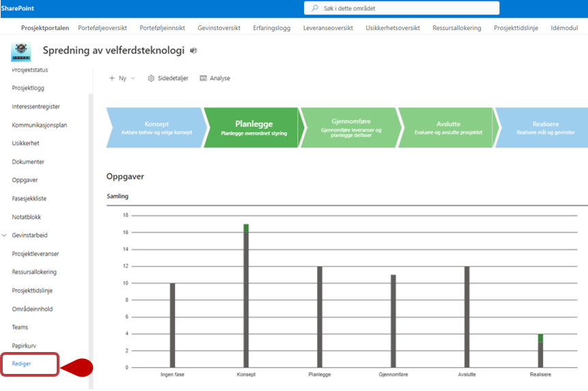Open Papirkurv from the left navigation

tap(24, 345)
